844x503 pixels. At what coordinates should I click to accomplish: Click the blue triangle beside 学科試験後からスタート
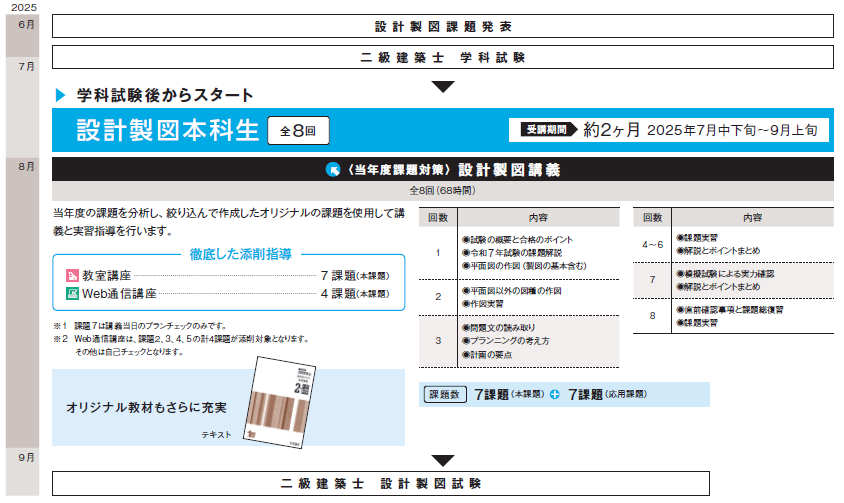tap(61, 95)
